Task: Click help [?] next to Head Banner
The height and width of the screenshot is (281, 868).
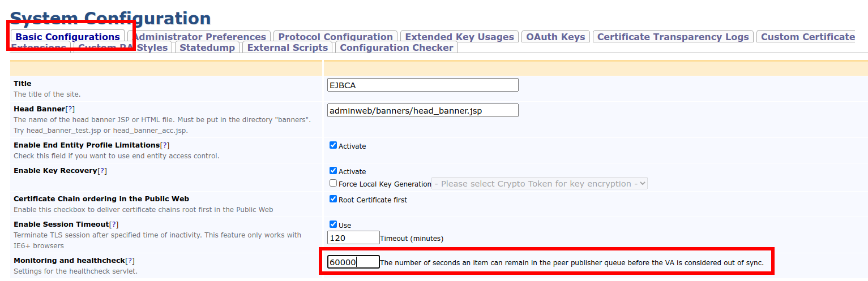Action: 70,109
